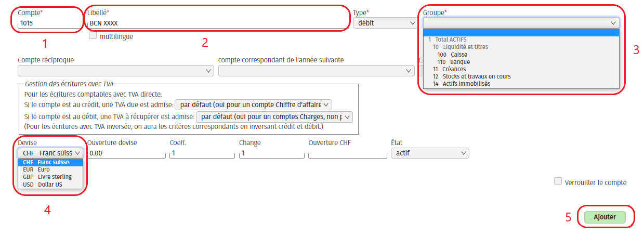The width and height of the screenshot is (644, 236).
Task: Enable Verrouiller le compte checkbox
Action: coord(558,181)
